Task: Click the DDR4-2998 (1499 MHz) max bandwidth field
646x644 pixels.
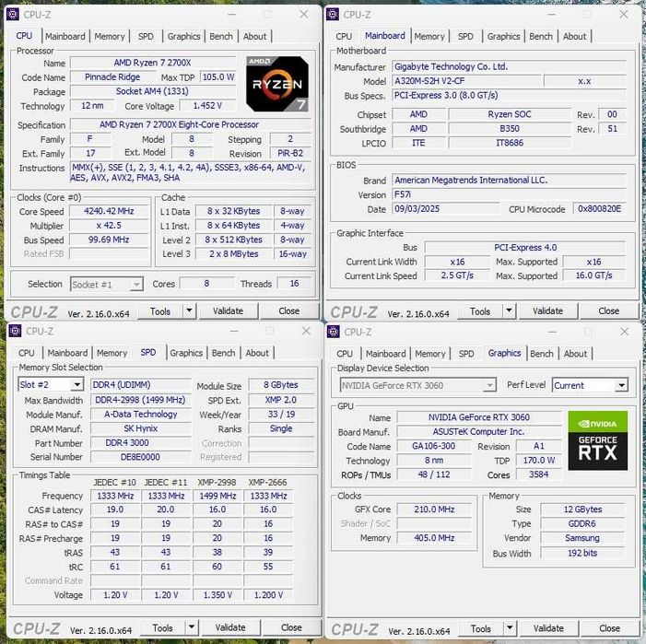Action: click(x=140, y=400)
